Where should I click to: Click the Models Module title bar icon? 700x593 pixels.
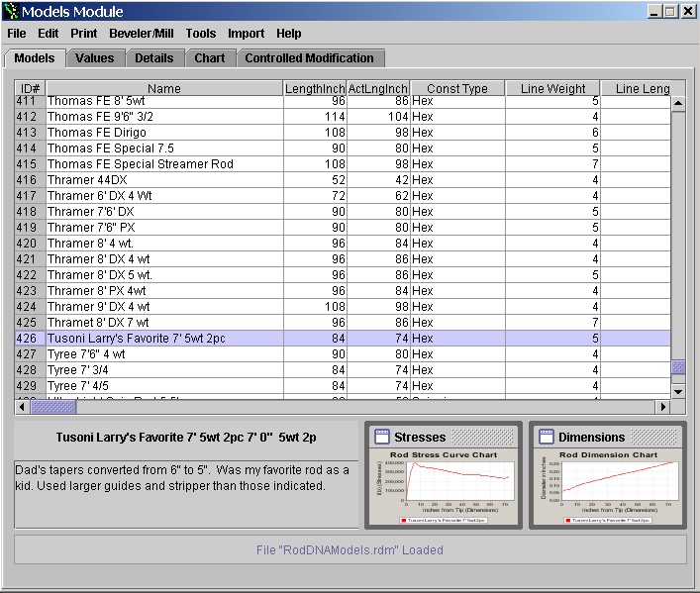pos(11,11)
